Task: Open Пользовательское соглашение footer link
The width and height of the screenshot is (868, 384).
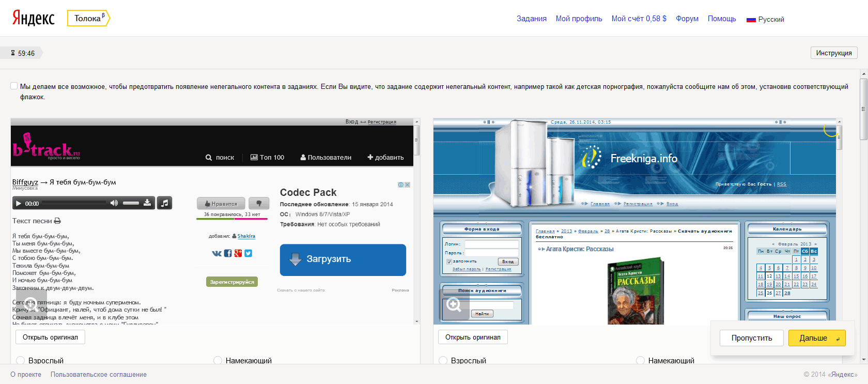Action: click(99, 375)
